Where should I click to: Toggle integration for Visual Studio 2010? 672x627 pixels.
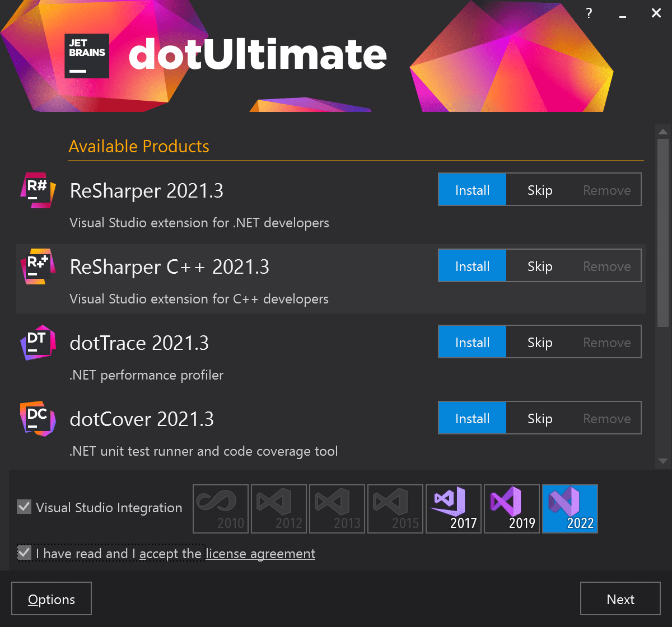coord(220,508)
